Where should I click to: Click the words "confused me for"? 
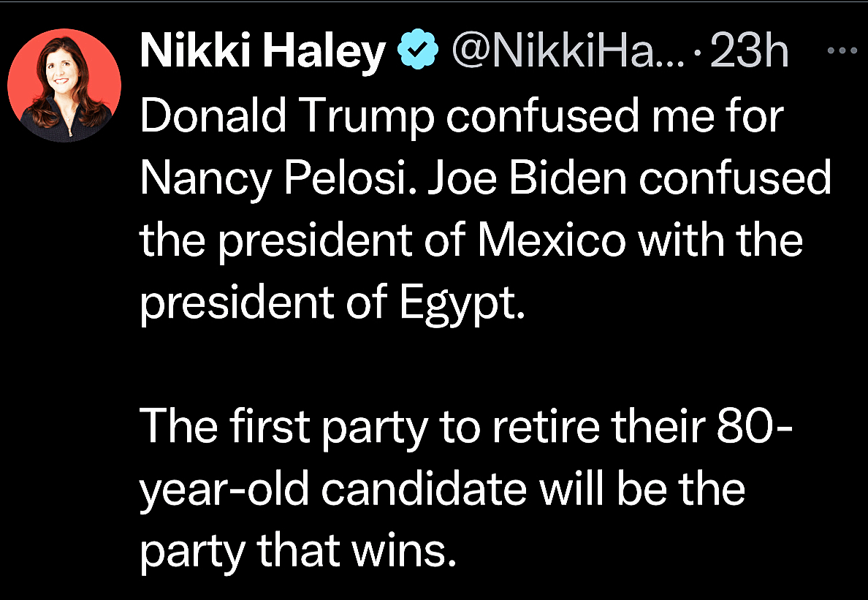[615, 115]
